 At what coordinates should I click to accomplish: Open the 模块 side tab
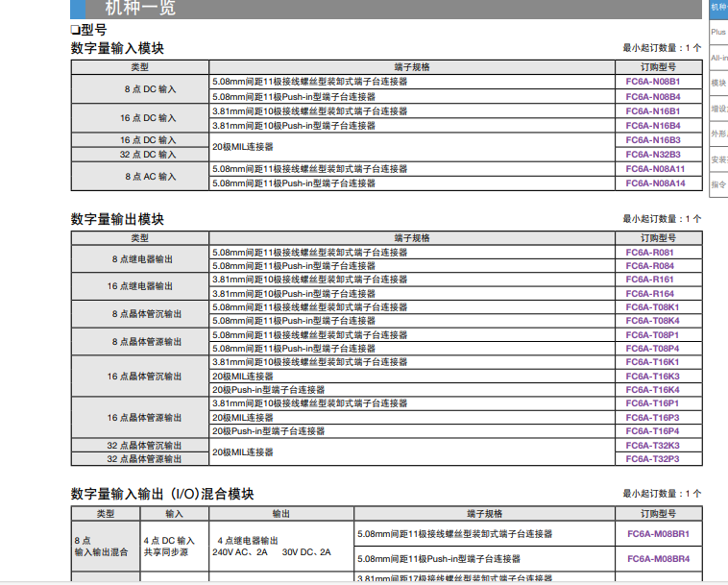717,84
